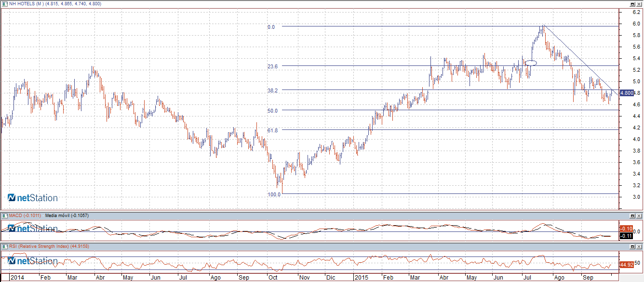The image size is (644, 282).
Task: Click the Media móvil (-0.1057) label
Action: click(67, 215)
